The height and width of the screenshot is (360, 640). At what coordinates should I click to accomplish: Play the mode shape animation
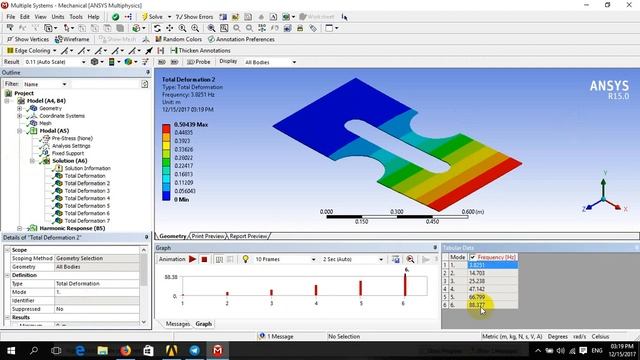tap(192, 259)
